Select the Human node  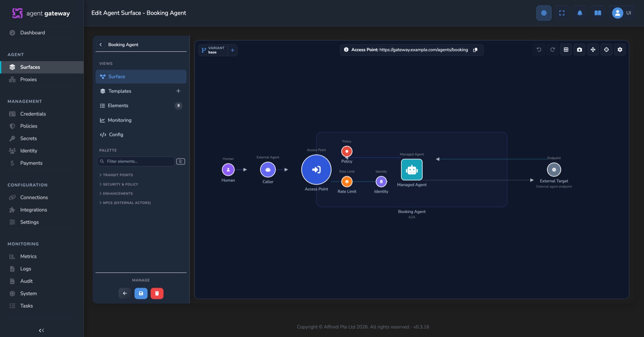point(228,170)
